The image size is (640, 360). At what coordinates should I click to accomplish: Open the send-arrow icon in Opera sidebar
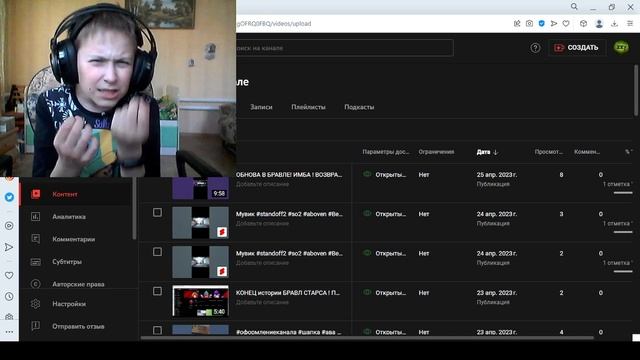9,247
